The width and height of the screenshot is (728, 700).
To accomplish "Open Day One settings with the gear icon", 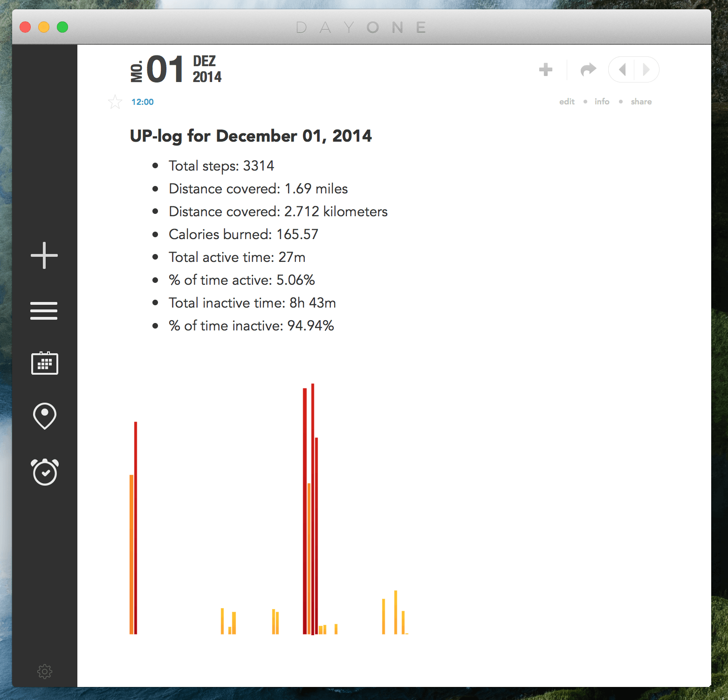I will tap(44, 671).
